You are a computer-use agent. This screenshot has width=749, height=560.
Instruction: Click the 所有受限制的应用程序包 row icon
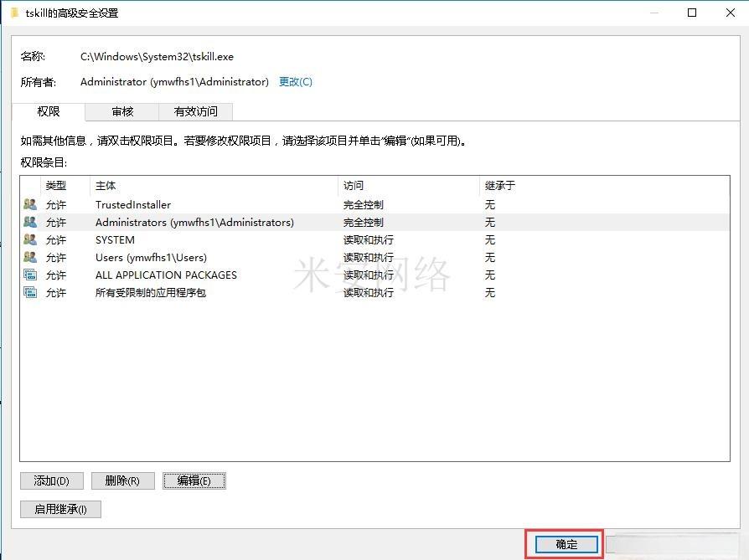30,293
